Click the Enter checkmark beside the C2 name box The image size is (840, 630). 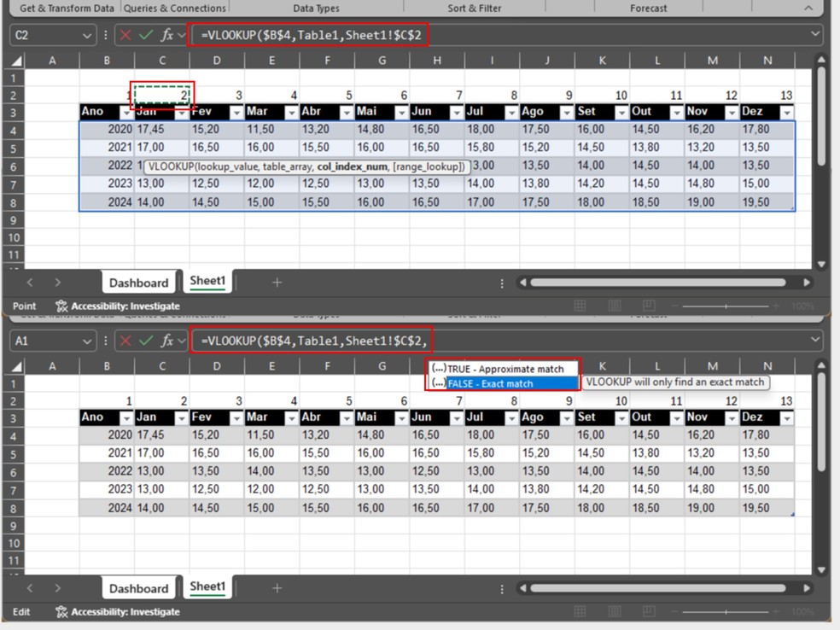click(146, 35)
